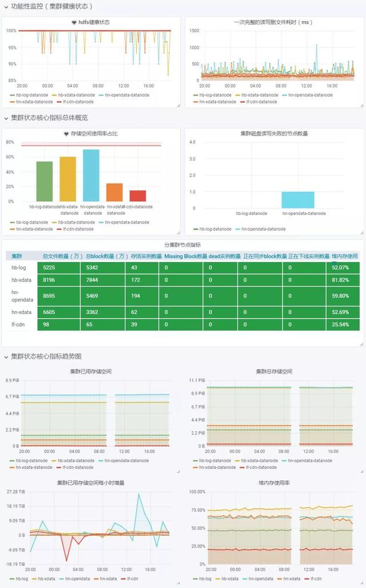Open color picker for lf-cdn-datanode in 存储空间使用率占比 legend
Image resolution: width=366 pixels, height=588 pixels.
click(59, 229)
